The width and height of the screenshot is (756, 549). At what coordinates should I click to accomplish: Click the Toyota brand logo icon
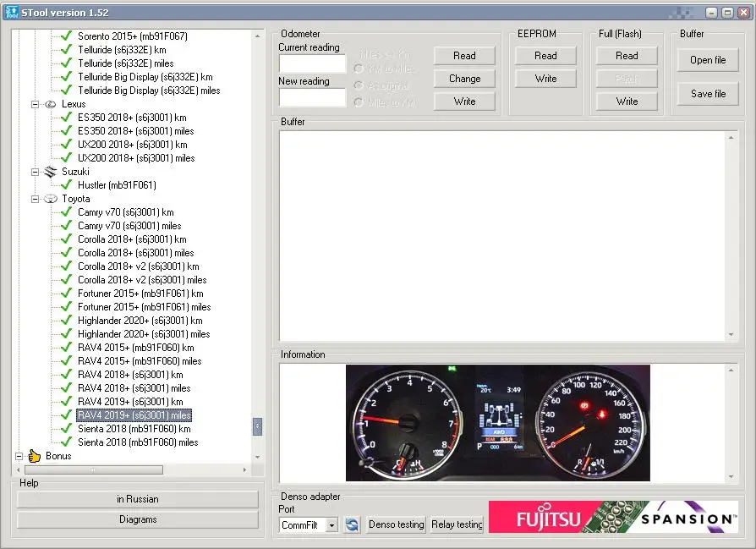(50, 199)
